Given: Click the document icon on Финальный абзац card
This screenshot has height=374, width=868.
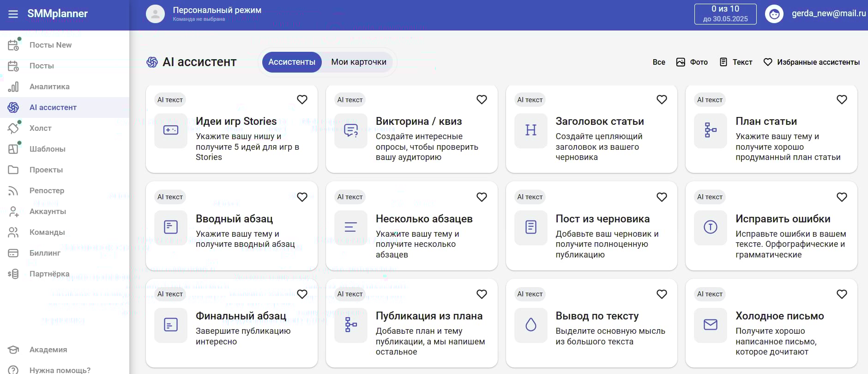Looking at the screenshot, I should [x=171, y=325].
